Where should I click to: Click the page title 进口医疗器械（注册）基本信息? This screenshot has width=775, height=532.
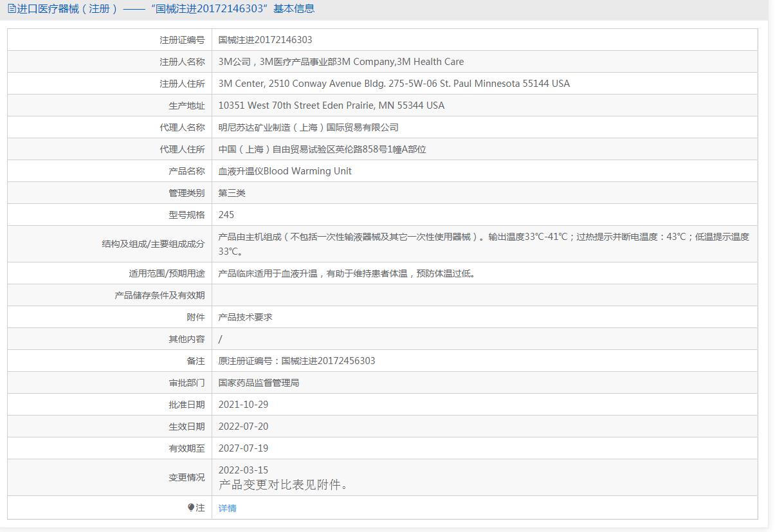click(165, 9)
